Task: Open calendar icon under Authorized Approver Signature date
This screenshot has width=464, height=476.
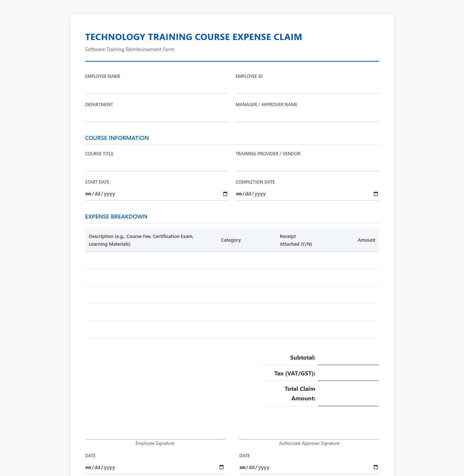Action: pos(376,467)
